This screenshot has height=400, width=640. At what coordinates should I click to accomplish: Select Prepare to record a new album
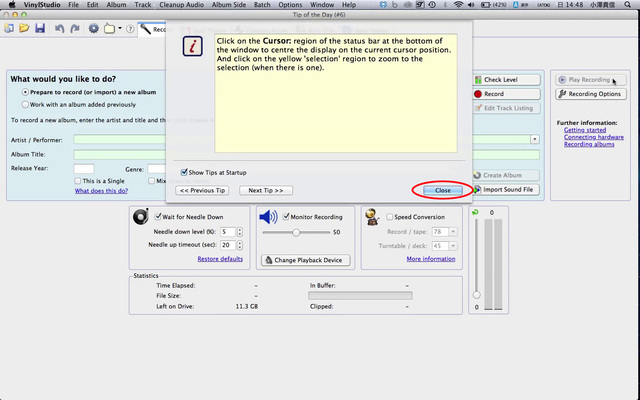point(25,92)
